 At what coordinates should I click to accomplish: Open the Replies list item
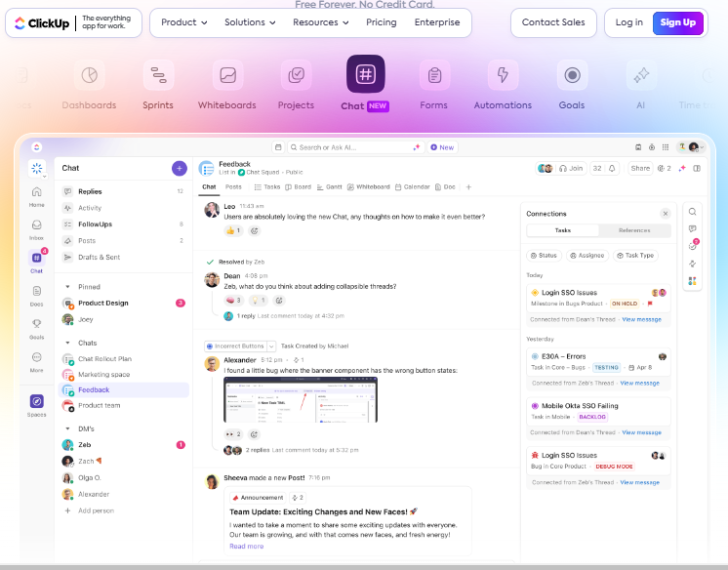point(125,191)
